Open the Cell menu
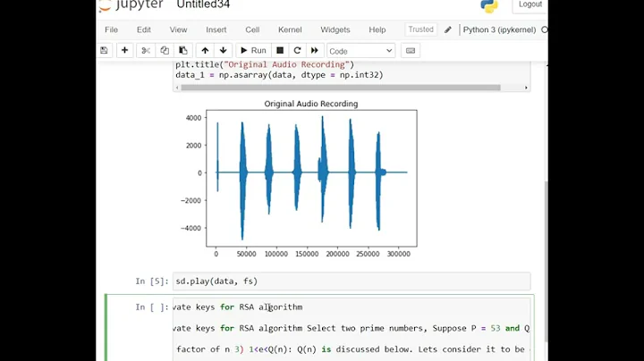This screenshot has width=644, height=361. [252, 29]
